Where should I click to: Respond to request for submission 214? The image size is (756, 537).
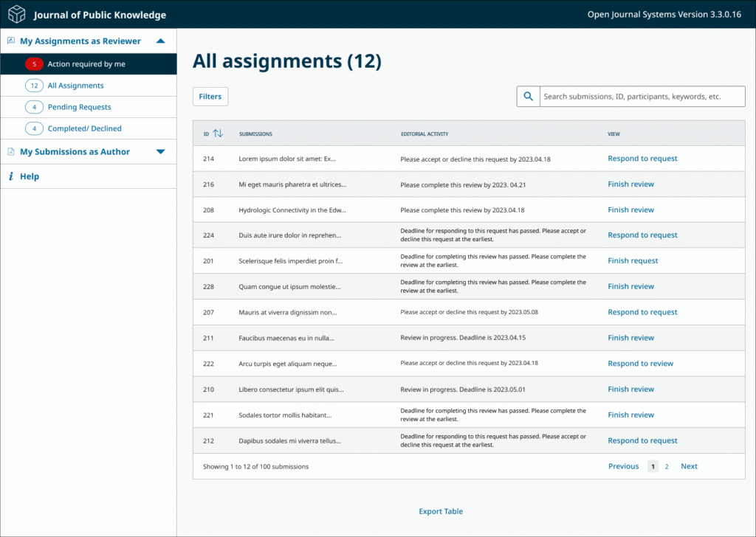pos(642,158)
